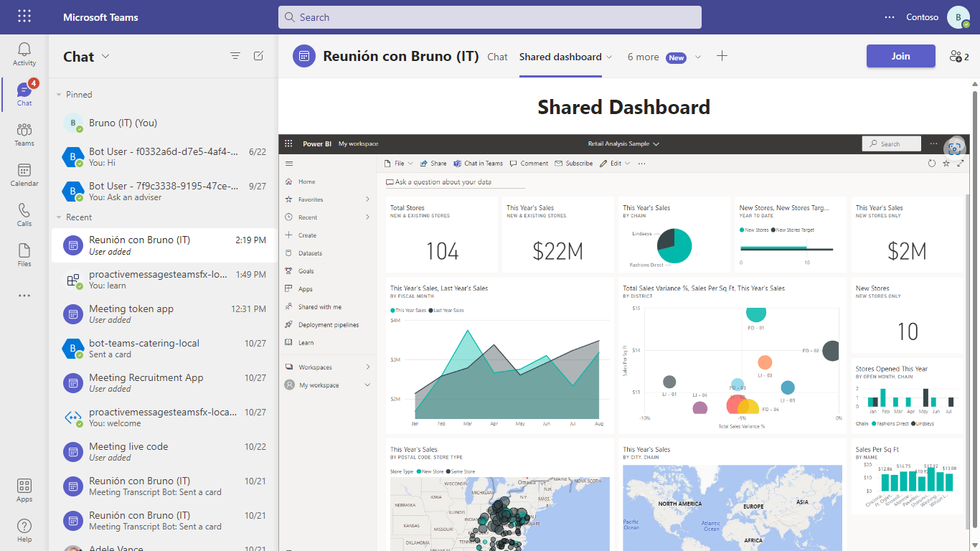Collapse Power BI navigation hamburger
Screen dimensions: 980x551
coord(289,164)
